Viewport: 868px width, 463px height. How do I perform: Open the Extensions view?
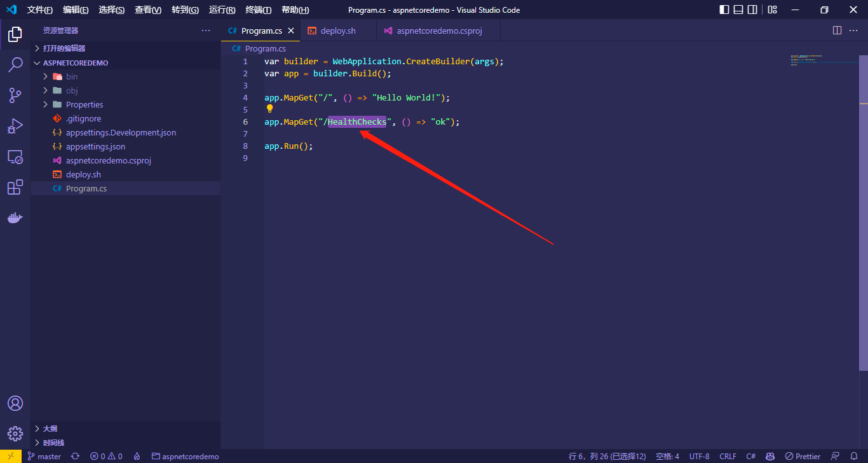[x=15, y=187]
